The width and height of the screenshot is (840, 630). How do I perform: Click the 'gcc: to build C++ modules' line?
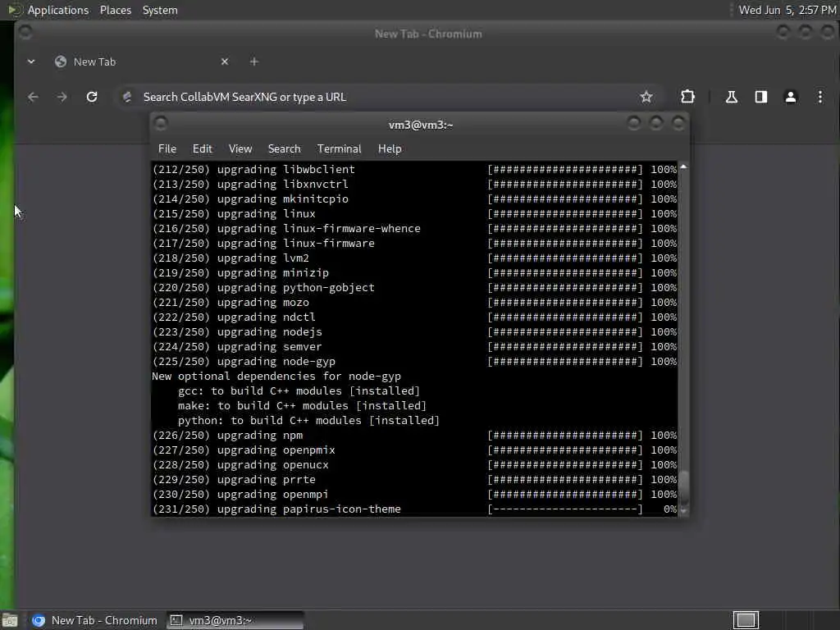pos(299,391)
